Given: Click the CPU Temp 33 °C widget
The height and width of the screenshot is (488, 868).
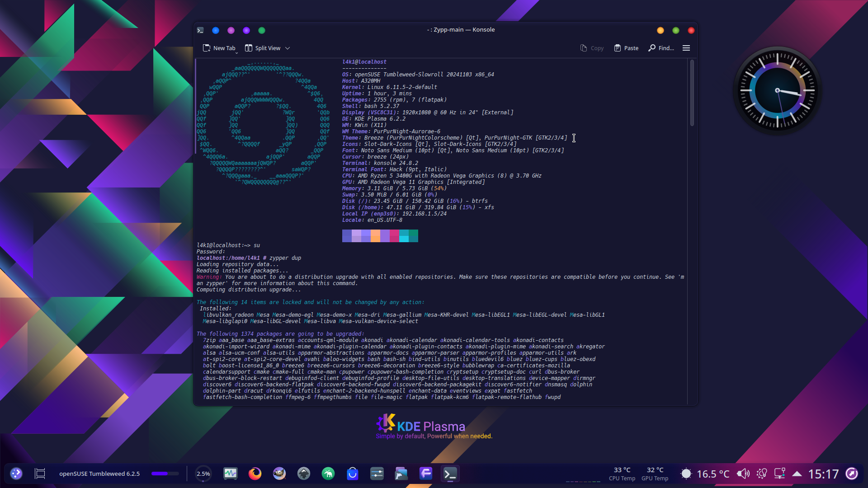Looking at the screenshot, I should 622,474.
